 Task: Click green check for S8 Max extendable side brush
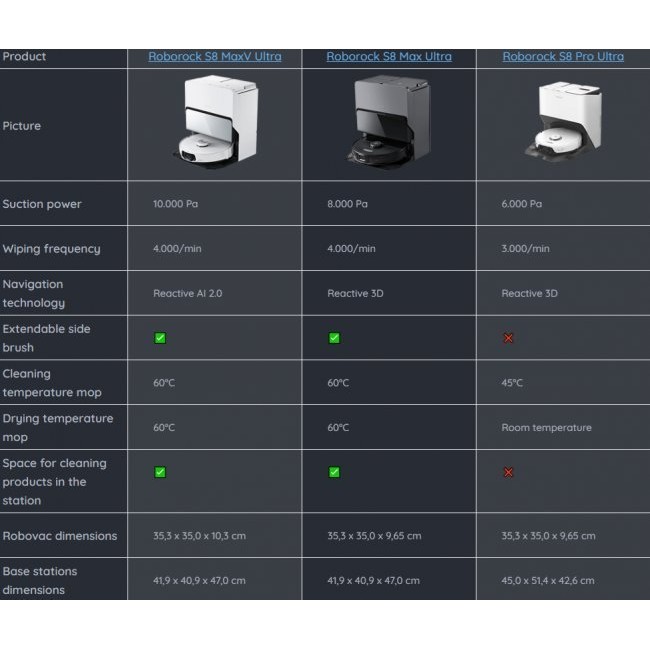[x=334, y=338]
